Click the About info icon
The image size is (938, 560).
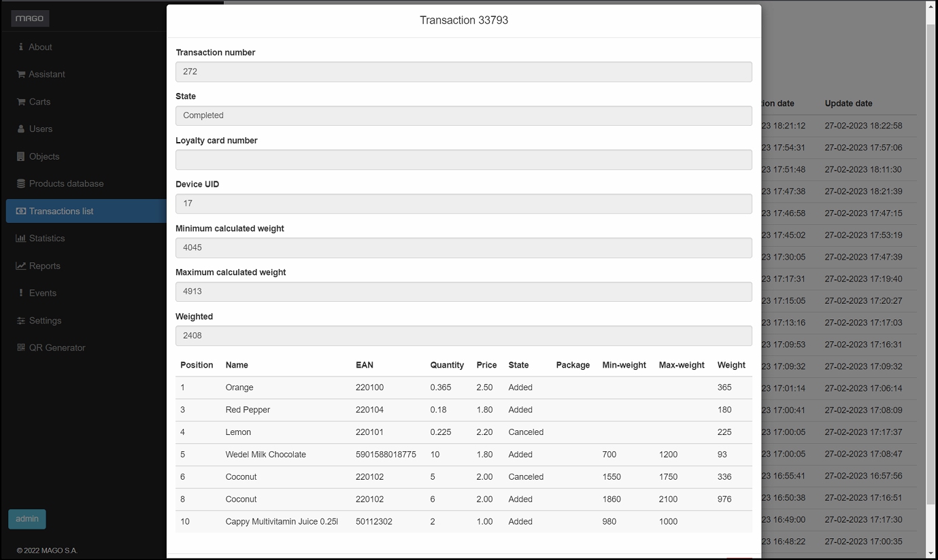pos(21,47)
